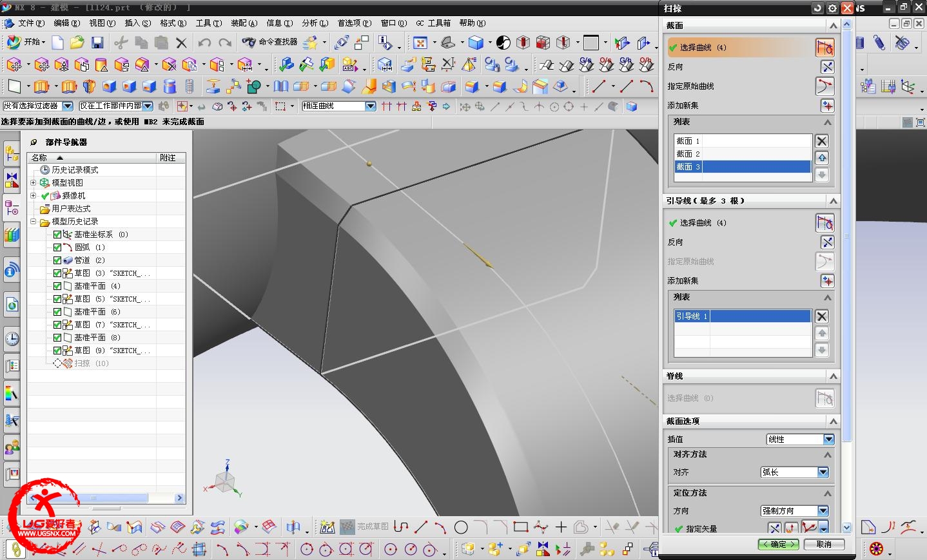Select 用户表达式 in part navigator

tap(71, 209)
